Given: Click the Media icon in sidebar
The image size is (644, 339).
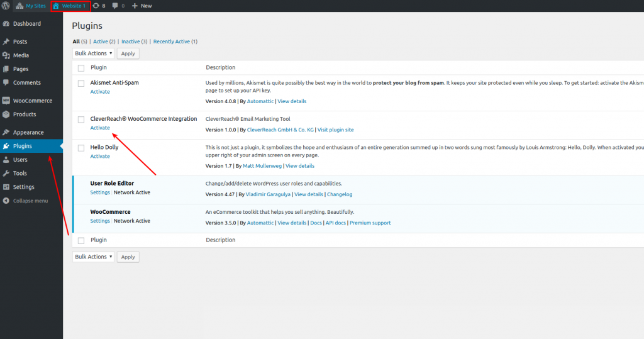Looking at the screenshot, I should pos(6,55).
